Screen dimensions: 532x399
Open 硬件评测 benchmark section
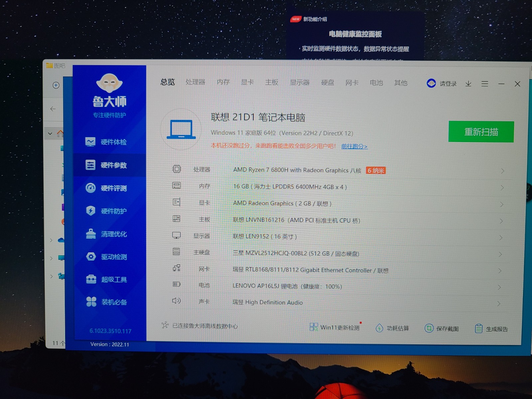click(x=106, y=188)
